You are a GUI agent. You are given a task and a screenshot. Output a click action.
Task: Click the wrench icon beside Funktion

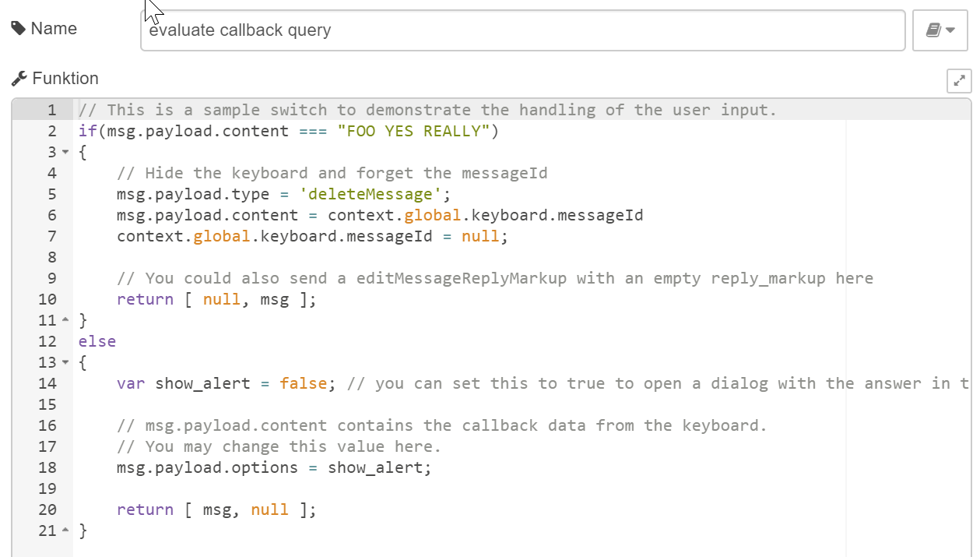tap(19, 78)
